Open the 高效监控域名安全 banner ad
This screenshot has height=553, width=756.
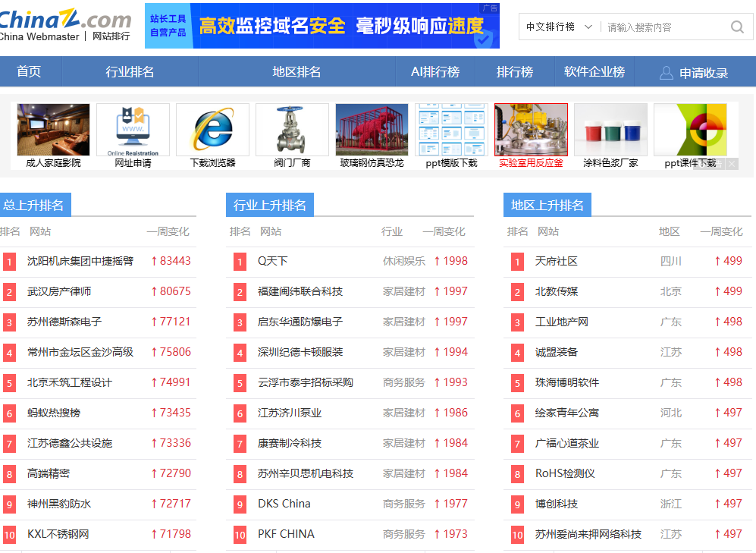[322, 26]
